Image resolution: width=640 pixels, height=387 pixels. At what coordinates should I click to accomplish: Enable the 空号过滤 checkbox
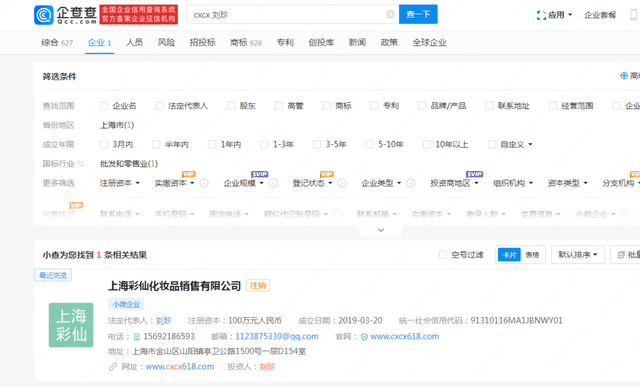[442, 255]
